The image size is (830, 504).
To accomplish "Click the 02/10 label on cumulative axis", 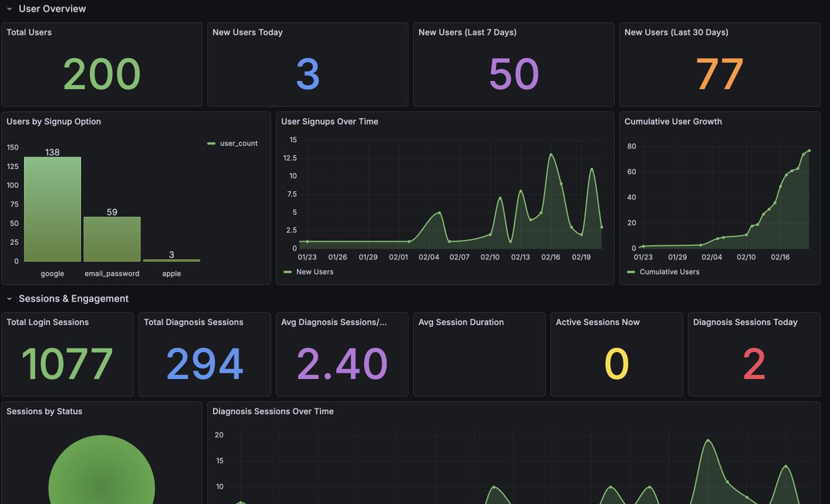I will pos(746,256).
